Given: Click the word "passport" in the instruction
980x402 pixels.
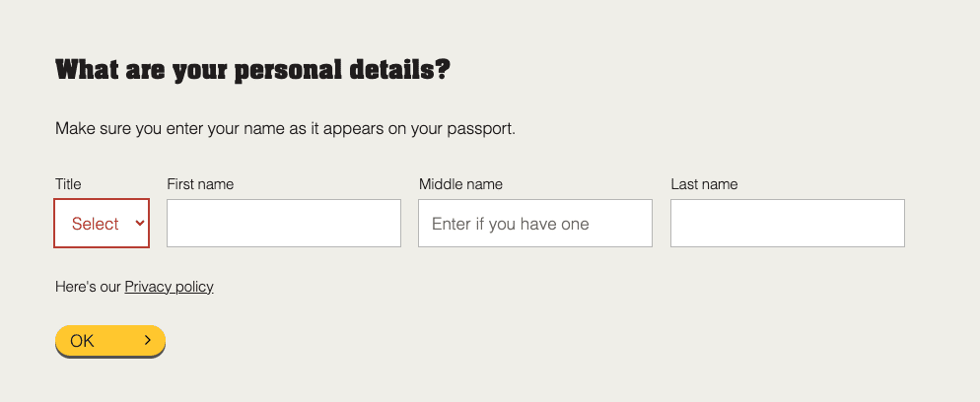Looking at the screenshot, I should 480,130.
